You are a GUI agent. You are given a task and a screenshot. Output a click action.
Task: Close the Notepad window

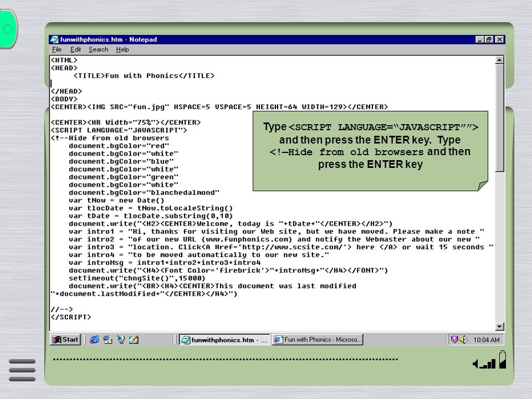pos(499,39)
